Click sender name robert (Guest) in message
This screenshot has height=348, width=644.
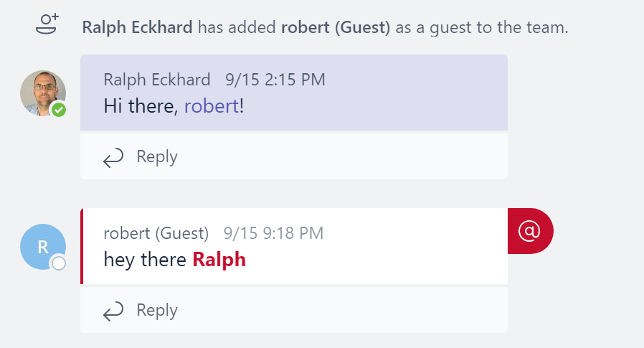pyautogui.click(x=156, y=233)
